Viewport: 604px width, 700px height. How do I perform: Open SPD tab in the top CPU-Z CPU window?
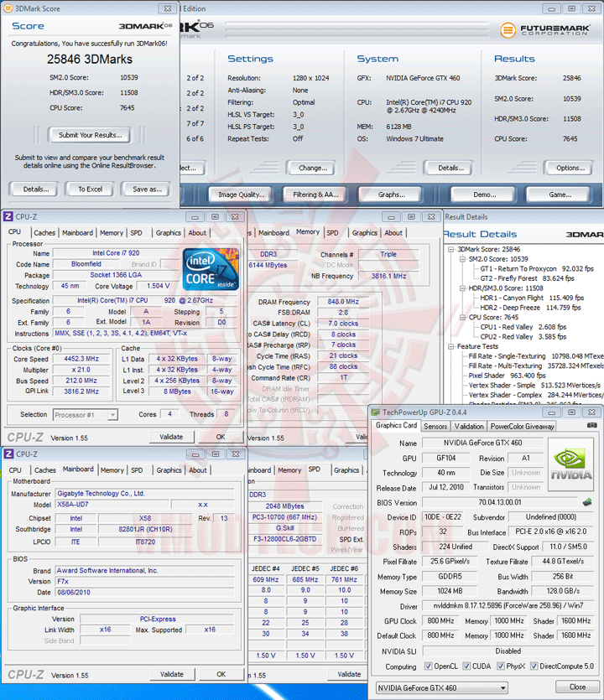pos(136,232)
